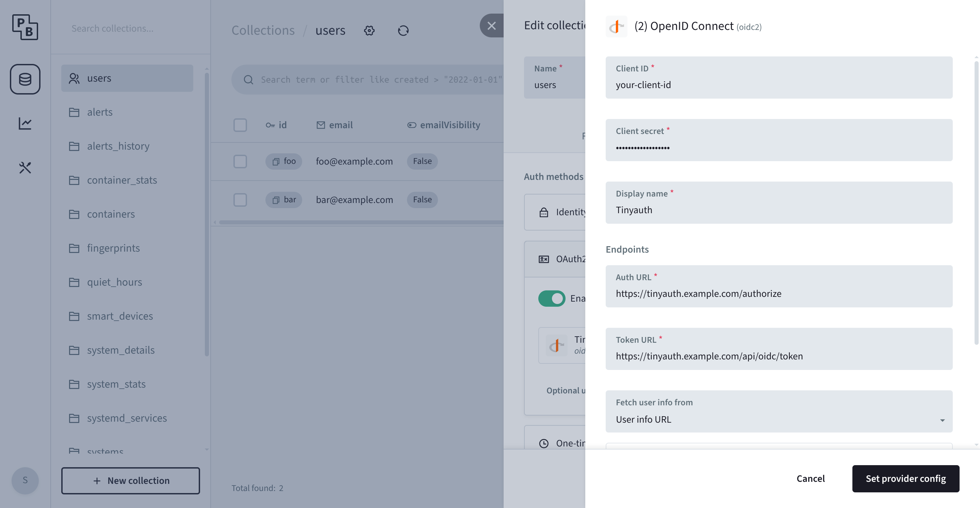This screenshot has width=980, height=508.
Task: Click the bar@example.com email cell
Action: click(354, 200)
